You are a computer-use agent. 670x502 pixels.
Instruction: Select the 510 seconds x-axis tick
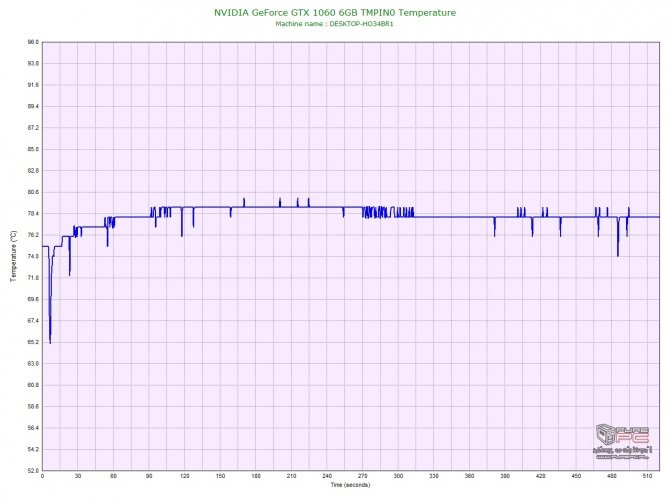tap(647, 476)
